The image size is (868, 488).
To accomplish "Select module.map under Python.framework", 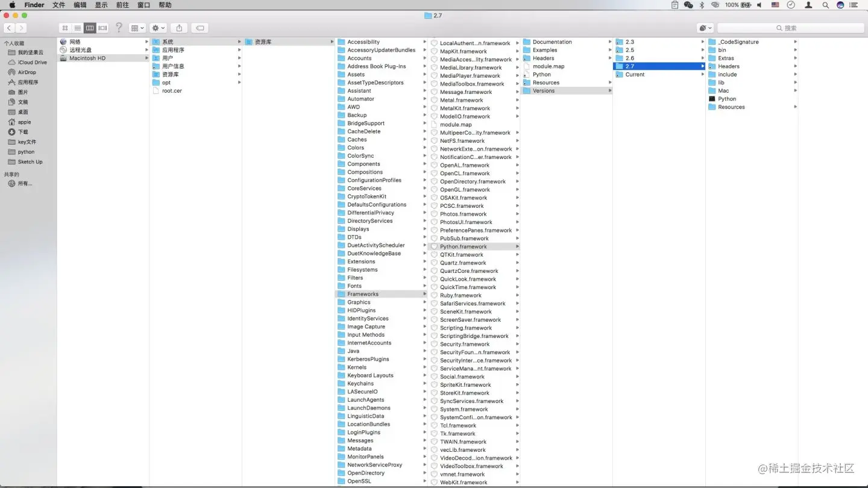I will 567,66.
